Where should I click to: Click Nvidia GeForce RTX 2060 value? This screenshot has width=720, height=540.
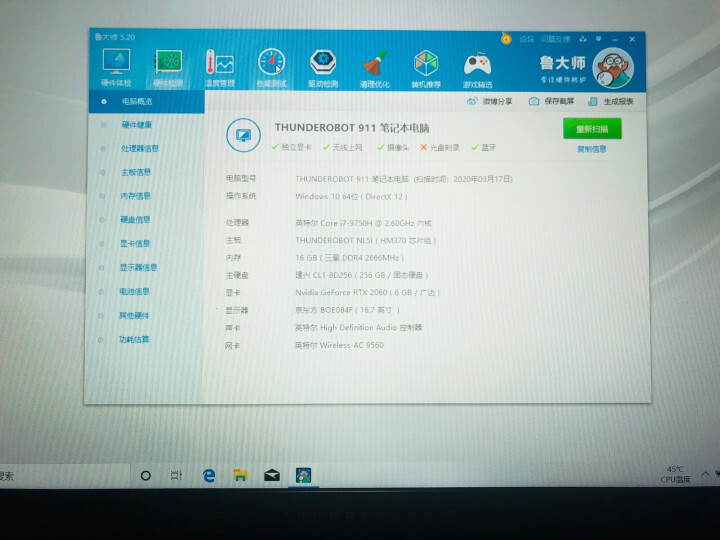click(367, 292)
